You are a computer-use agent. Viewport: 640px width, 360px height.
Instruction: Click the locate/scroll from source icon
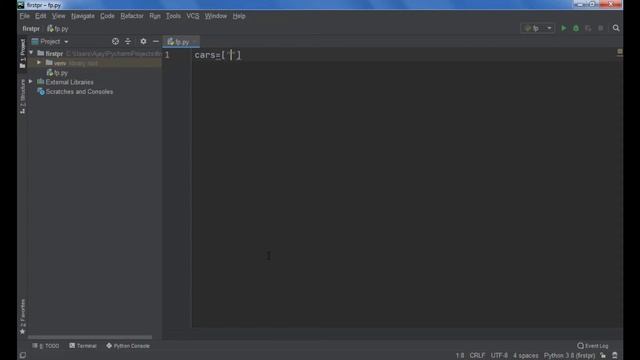[116, 41]
